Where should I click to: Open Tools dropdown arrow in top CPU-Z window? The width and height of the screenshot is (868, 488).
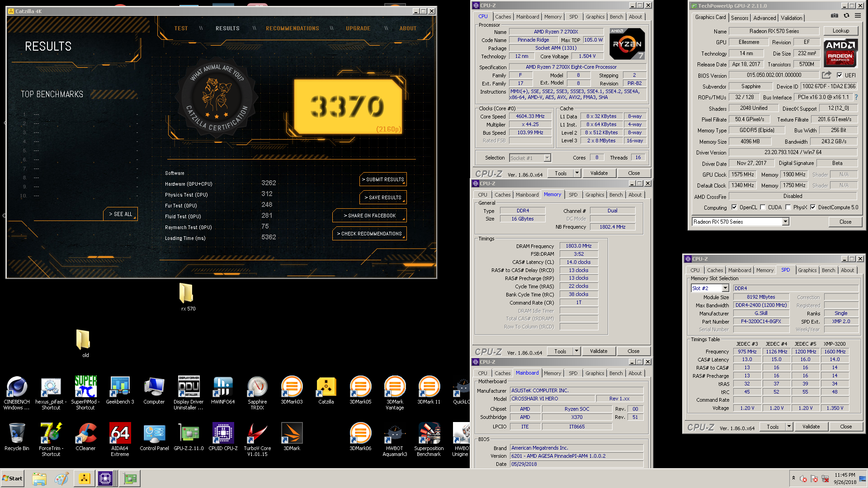577,173
